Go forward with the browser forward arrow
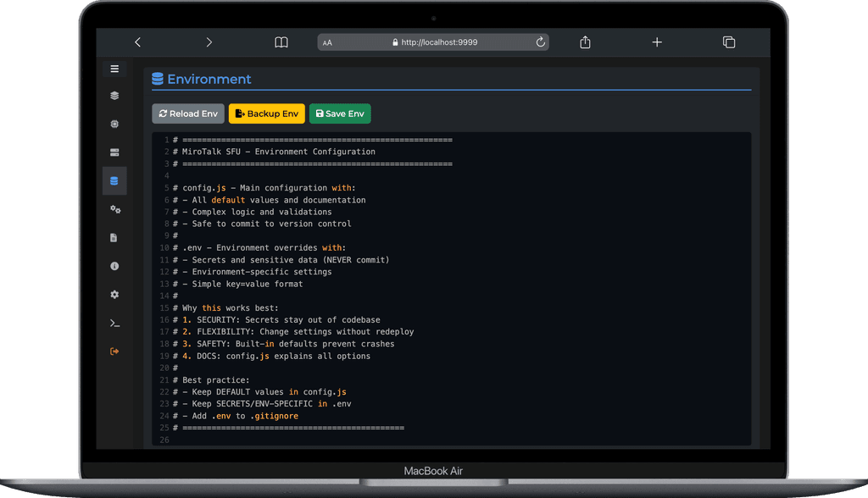This screenshot has width=868, height=498. click(209, 42)
